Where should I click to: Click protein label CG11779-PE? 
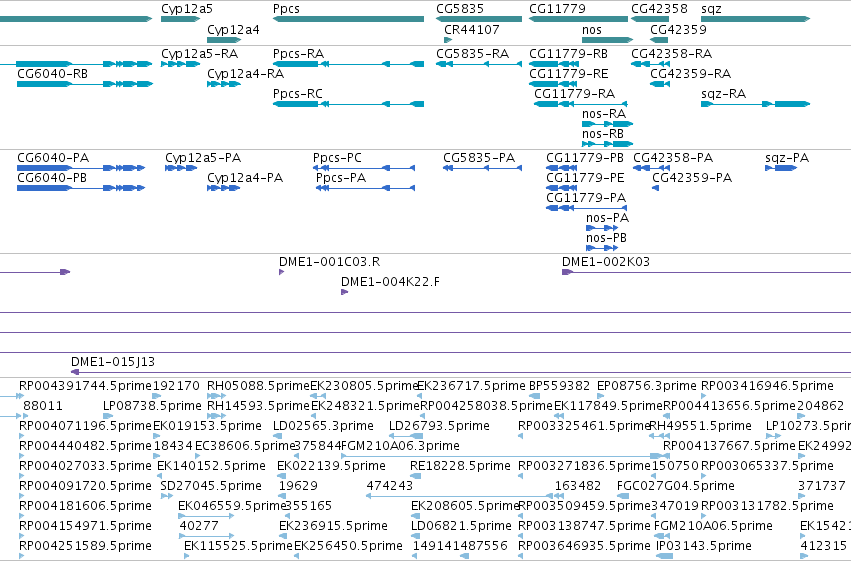click(585, 178)
